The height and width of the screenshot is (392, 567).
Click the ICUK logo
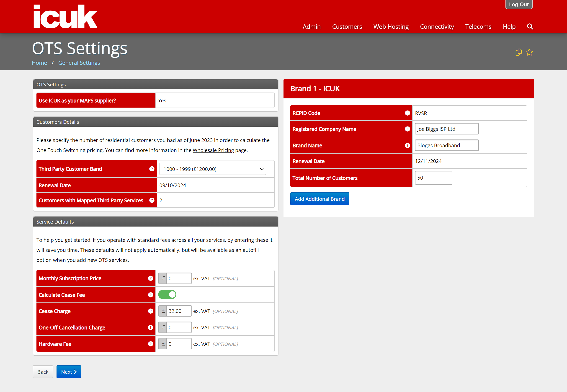pyautogui.click(x=65, y=16)
